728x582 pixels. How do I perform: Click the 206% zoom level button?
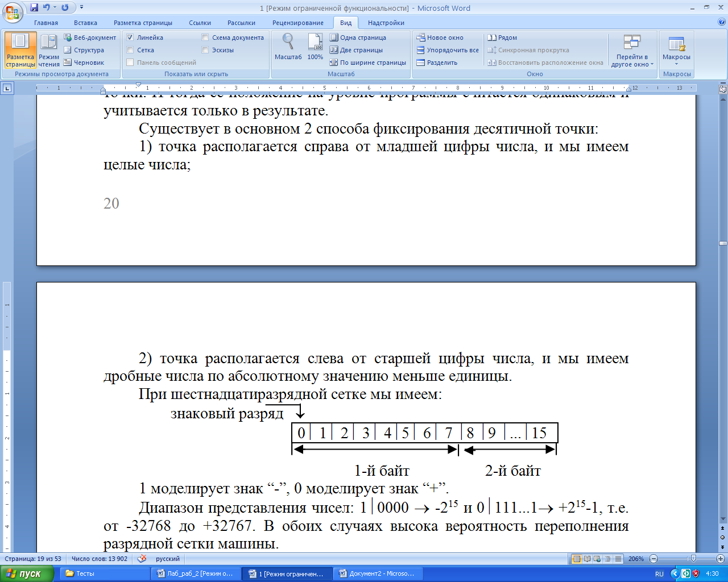click(x=636, y=559)
